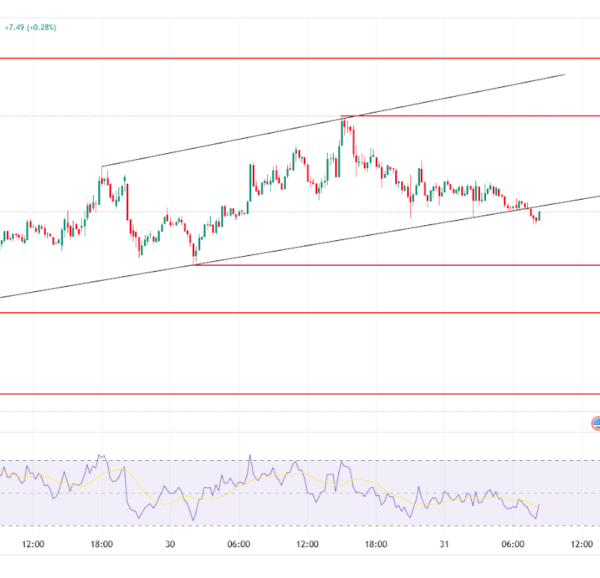Select the lower black channel trend line
600x578 pixels.
300,247
